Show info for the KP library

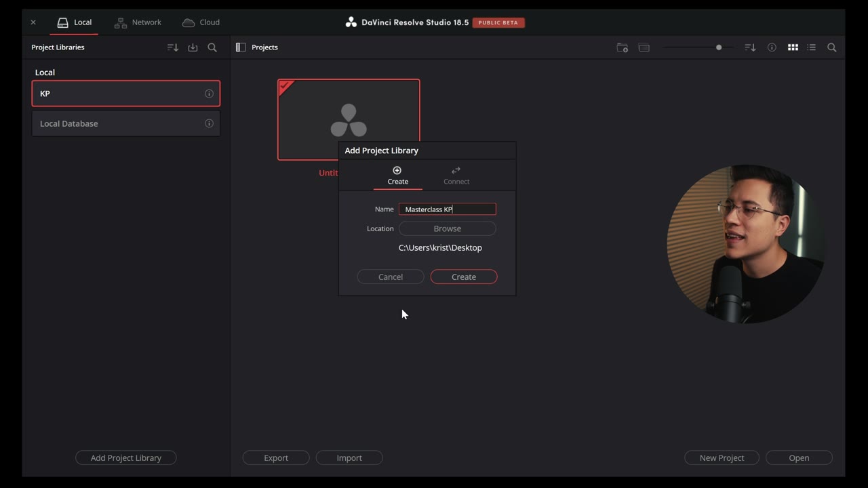(209, 94)
